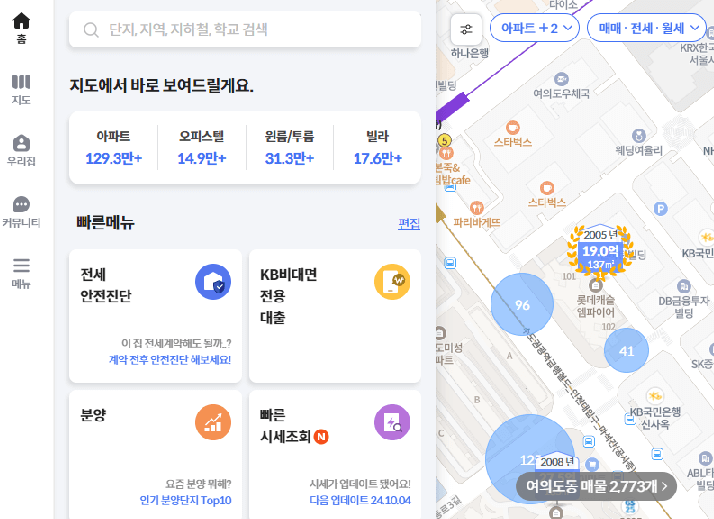The image size is (714, 519).
Task: Click the 41 listings cluster on map
Action: (x=626, y=351)
